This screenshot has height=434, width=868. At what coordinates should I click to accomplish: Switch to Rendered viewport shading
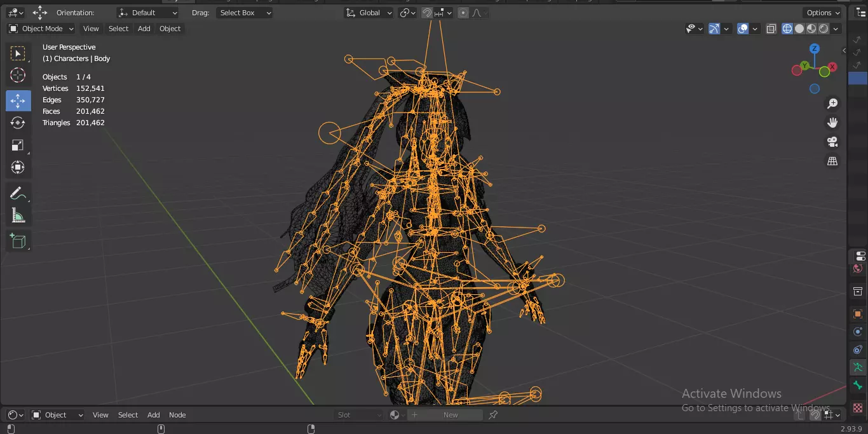coord(824,29)
